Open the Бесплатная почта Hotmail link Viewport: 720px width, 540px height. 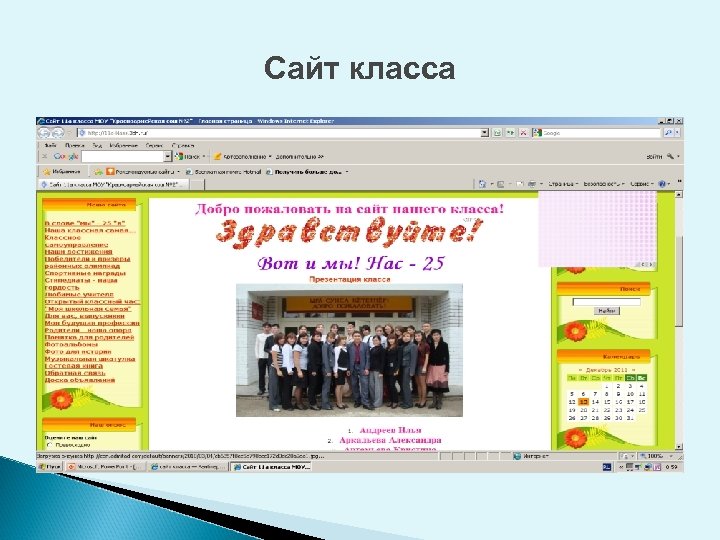pos(223,172)
